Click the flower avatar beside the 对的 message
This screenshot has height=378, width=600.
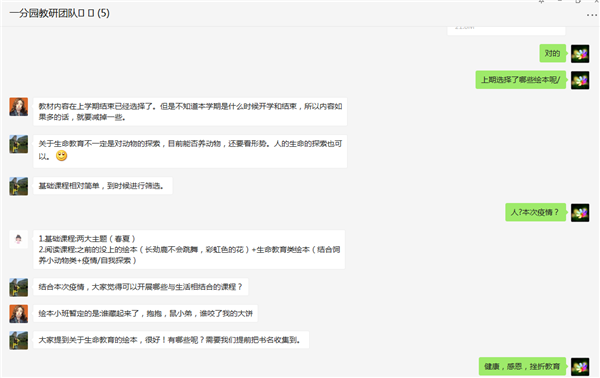tap(580, 54)
